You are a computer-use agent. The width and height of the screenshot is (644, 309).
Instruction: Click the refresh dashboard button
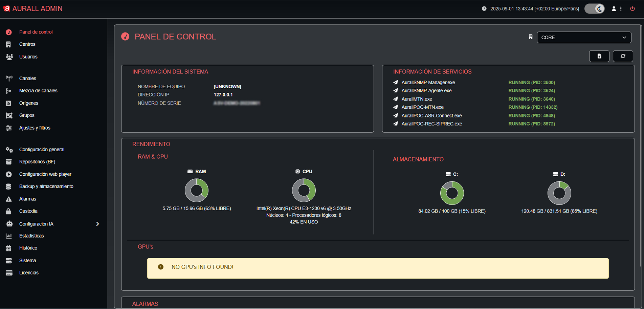point(623,56)
